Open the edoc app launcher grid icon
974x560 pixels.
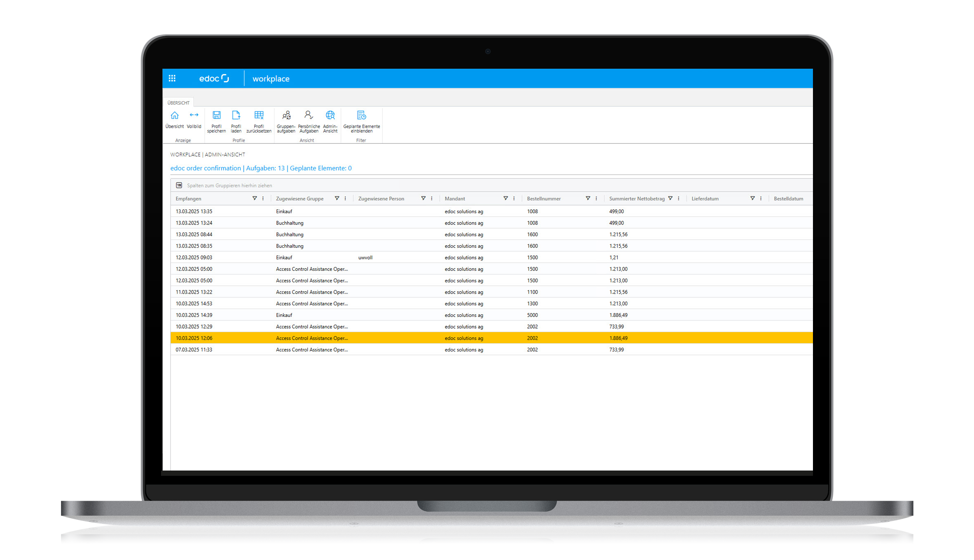pos(172,78)
